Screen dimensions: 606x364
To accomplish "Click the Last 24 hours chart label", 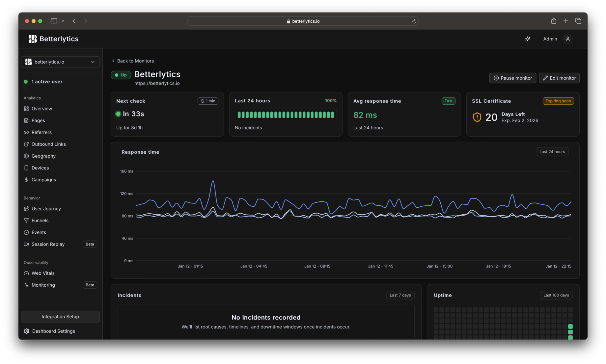I will (552, 152).
